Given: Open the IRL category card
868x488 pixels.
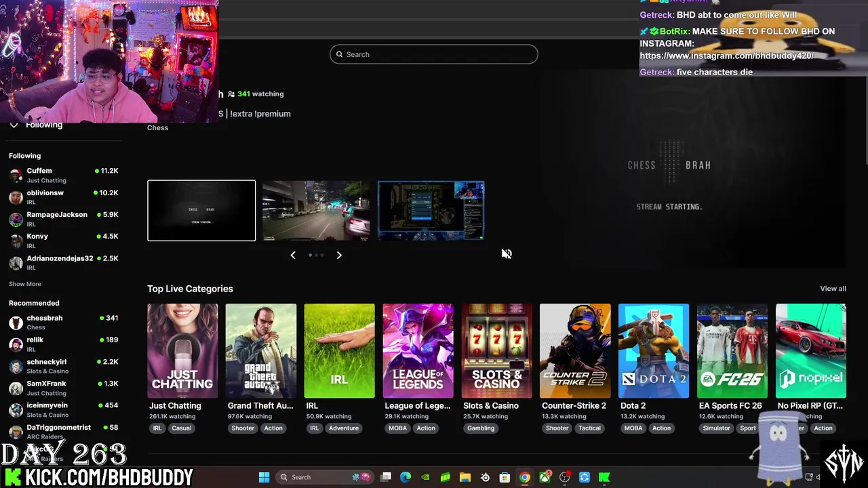Looking at the screenshot, I should coord(339,350).
